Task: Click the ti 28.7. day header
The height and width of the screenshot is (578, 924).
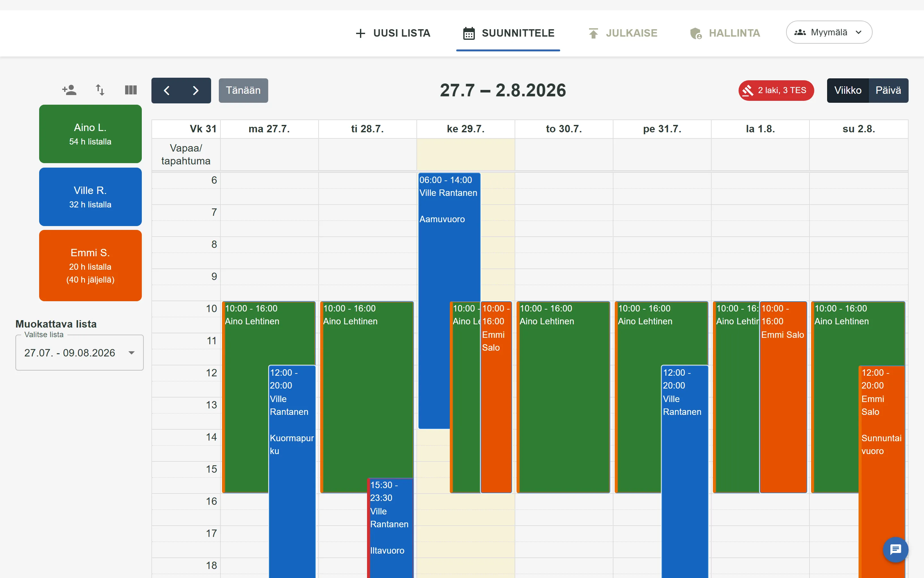Action: pyautogui.click(x=367, y=129)
